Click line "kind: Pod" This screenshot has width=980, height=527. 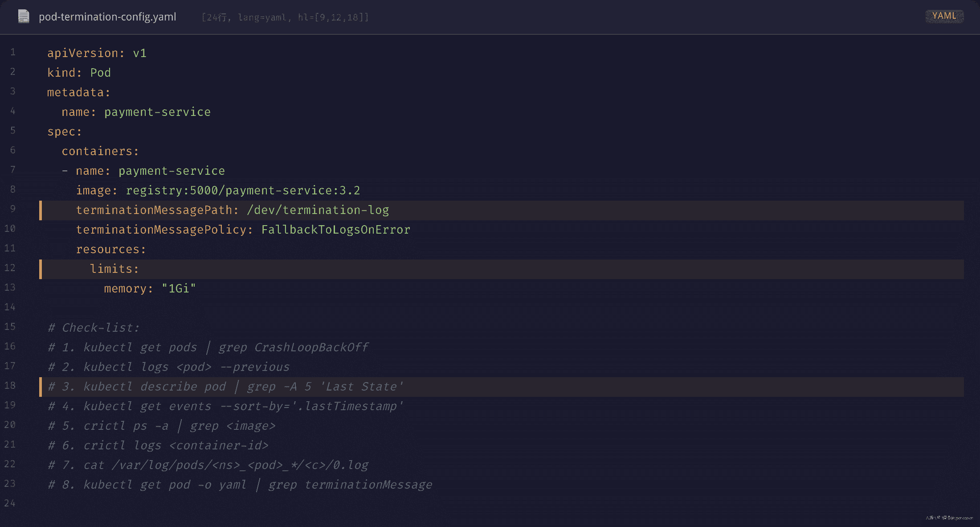(79, 73)
